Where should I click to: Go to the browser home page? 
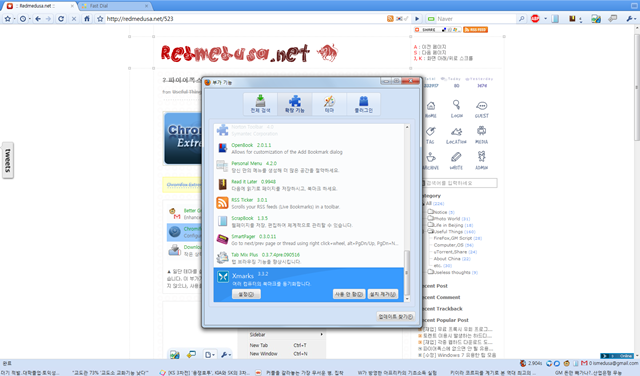pyautogui.click(x=87, y=19)
